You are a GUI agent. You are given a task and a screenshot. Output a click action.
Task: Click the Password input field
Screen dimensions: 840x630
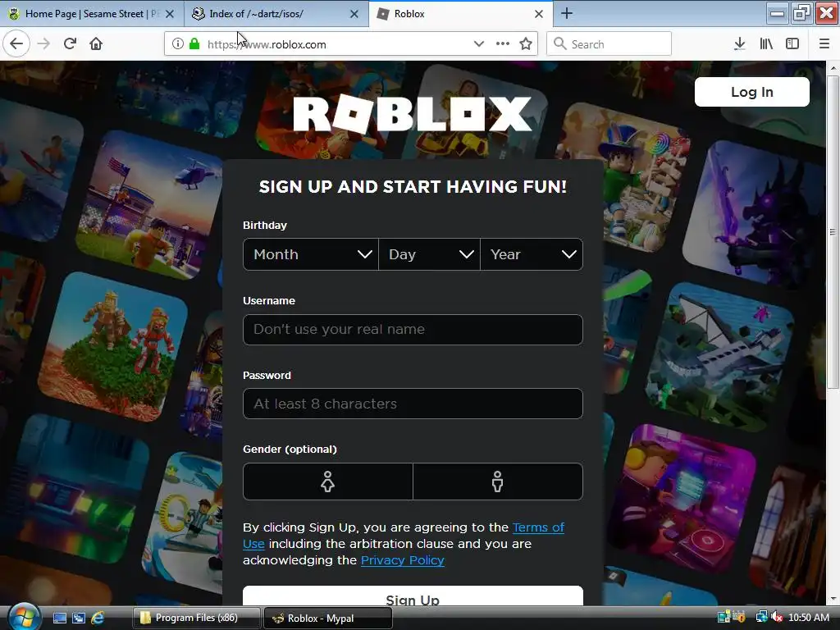(x=413, y=404)
